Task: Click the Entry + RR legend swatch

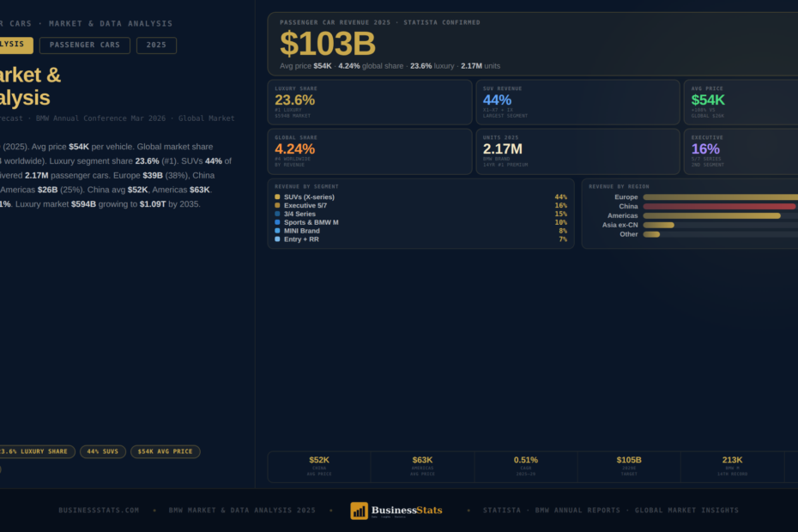Action: (277, 239)
